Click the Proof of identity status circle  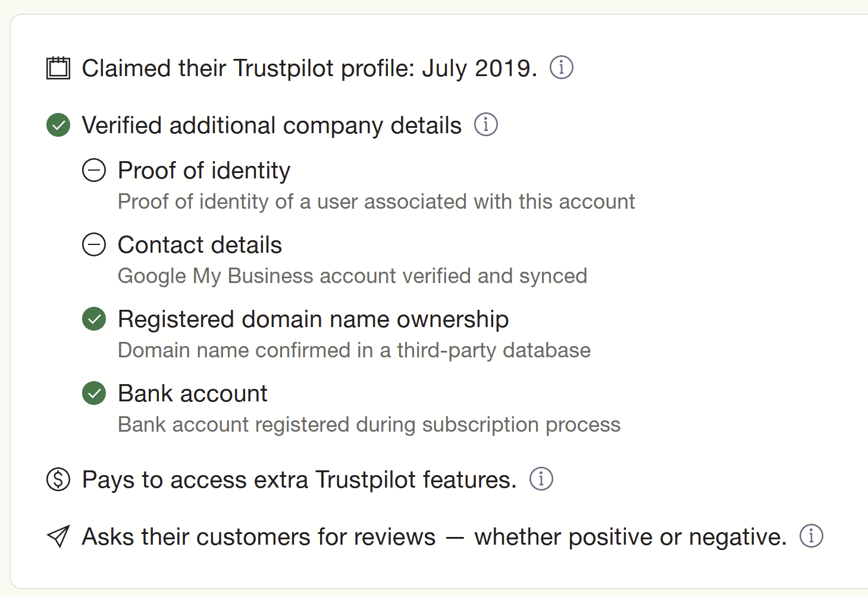94,171
